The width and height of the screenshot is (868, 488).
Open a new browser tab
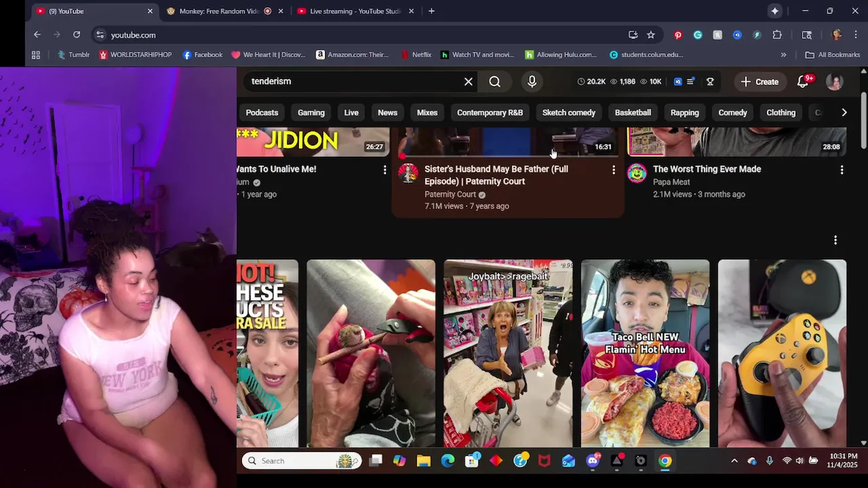tap(431, 11)
